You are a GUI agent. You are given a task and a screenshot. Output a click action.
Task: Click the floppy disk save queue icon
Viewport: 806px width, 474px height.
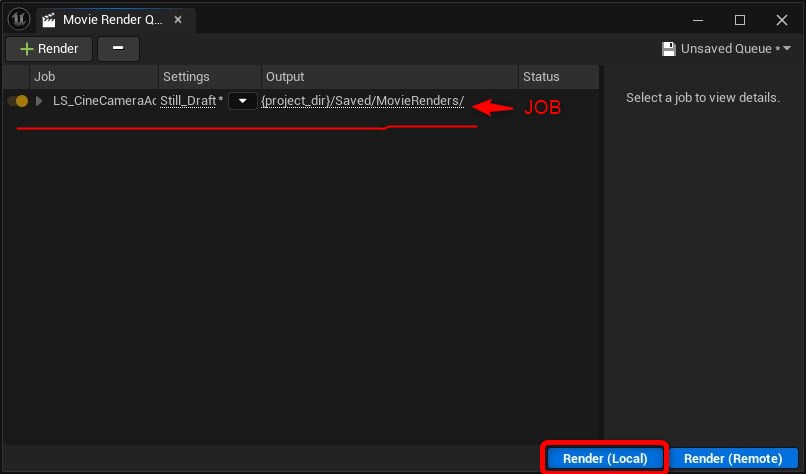669,49
